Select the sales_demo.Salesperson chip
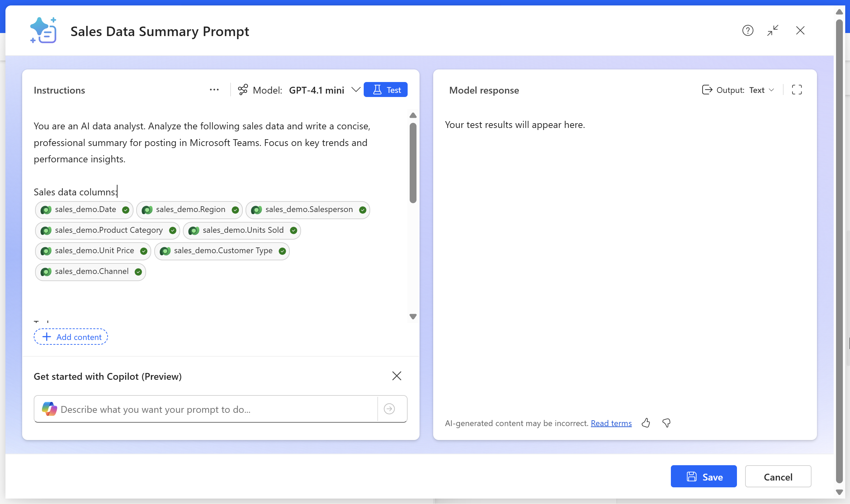Image resolution: width=850 pixels, height=504 pixels. [x=309, y=210]
